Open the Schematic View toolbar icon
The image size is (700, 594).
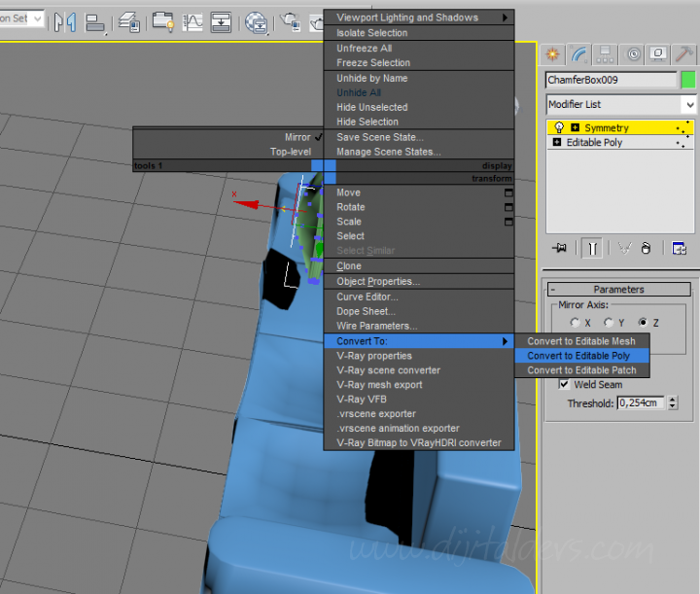221,21
